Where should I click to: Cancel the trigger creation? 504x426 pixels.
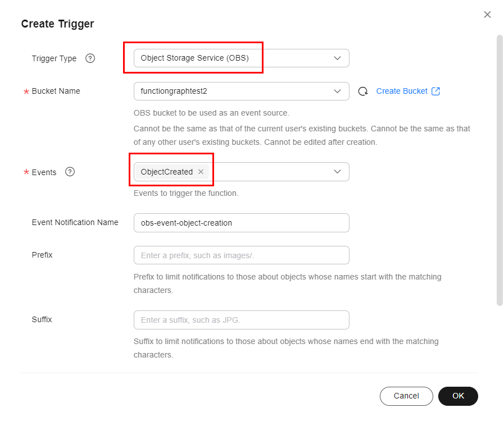(406, 396)
